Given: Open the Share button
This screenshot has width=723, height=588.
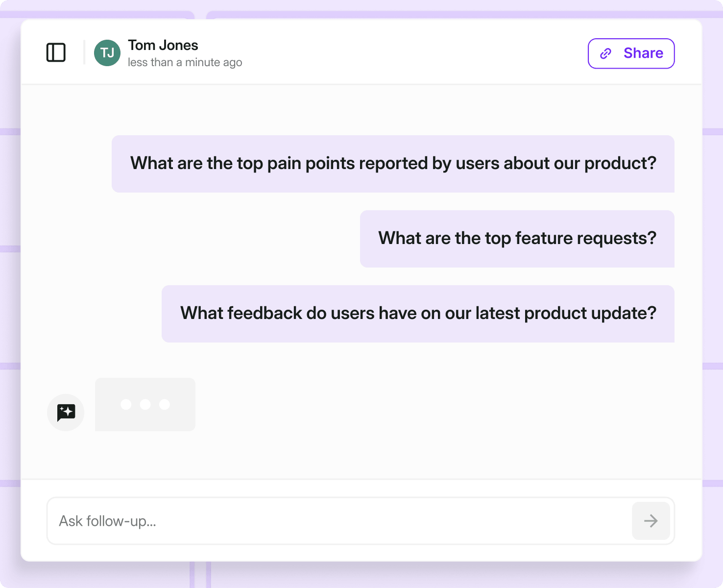Looking at the screenshot, I should (631, 53).
